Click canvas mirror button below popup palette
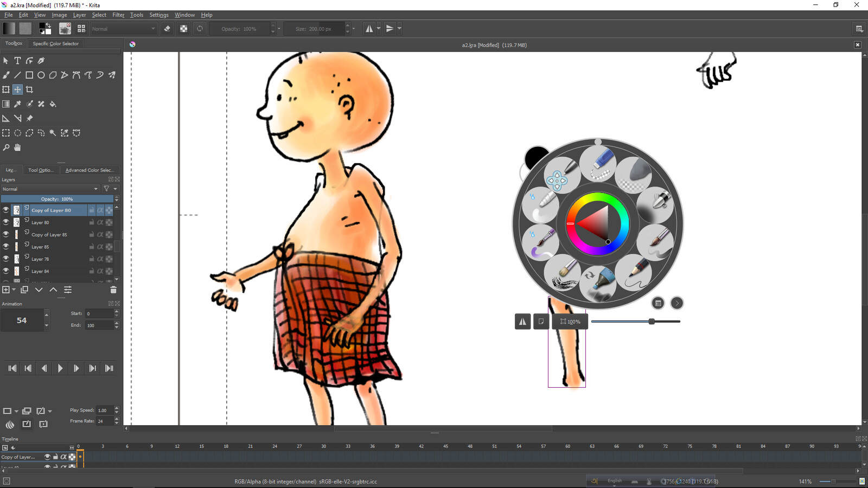The height and width of the screenshot is (488, 868). click(522, 322)
